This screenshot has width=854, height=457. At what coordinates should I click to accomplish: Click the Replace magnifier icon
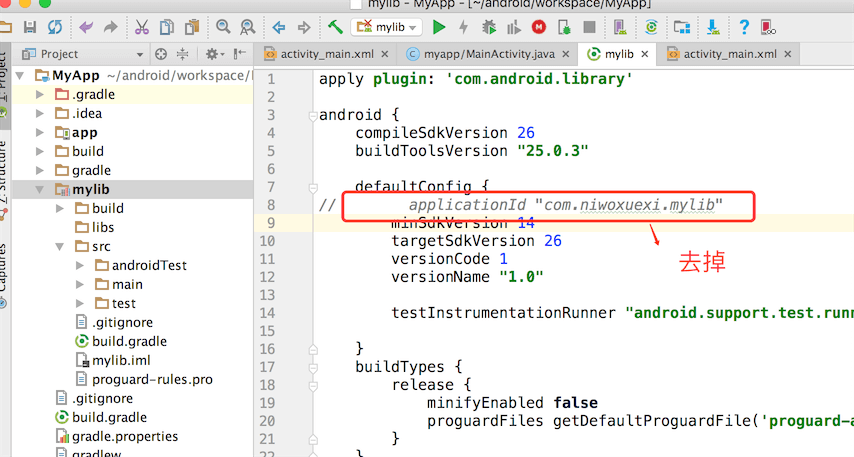tap(247, 27)
